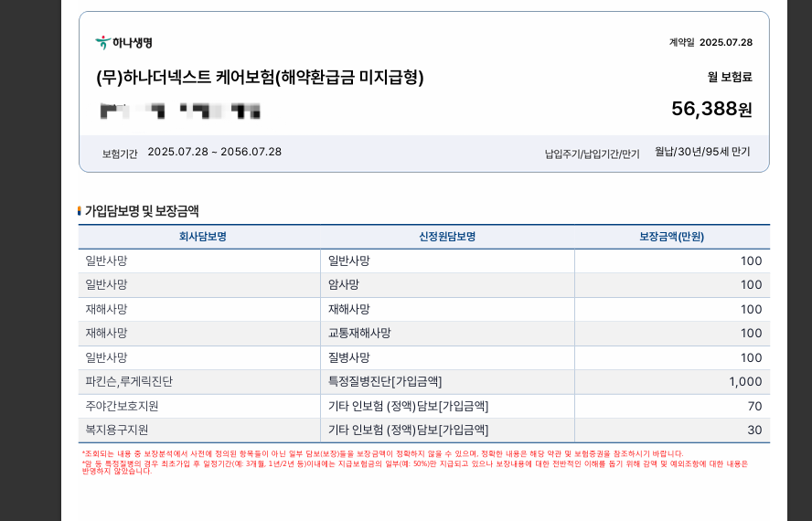Click the 계약일 2025.07.28 text

pyautogui.click(x=710, y=42)
